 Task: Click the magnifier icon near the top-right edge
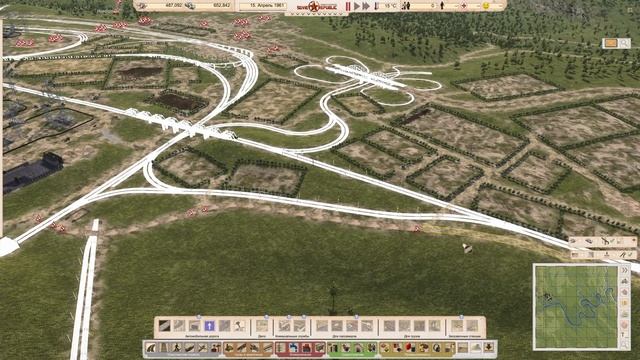click(624, 43)
